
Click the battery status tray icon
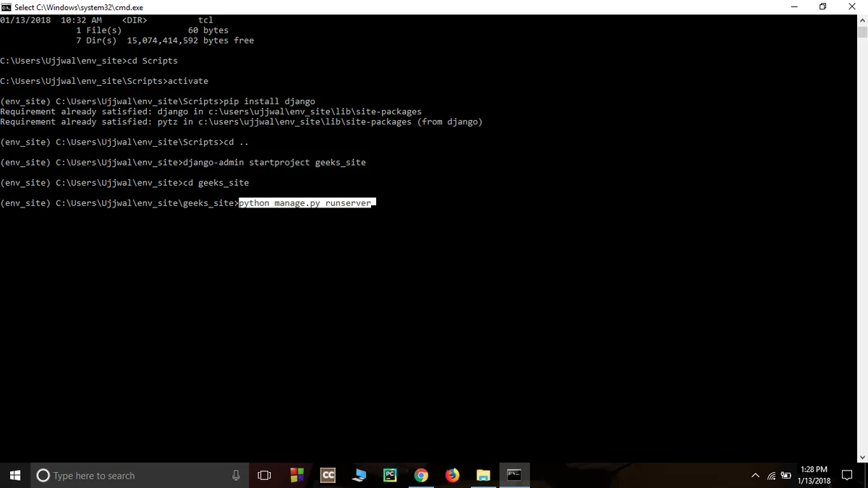pos(786,476)
